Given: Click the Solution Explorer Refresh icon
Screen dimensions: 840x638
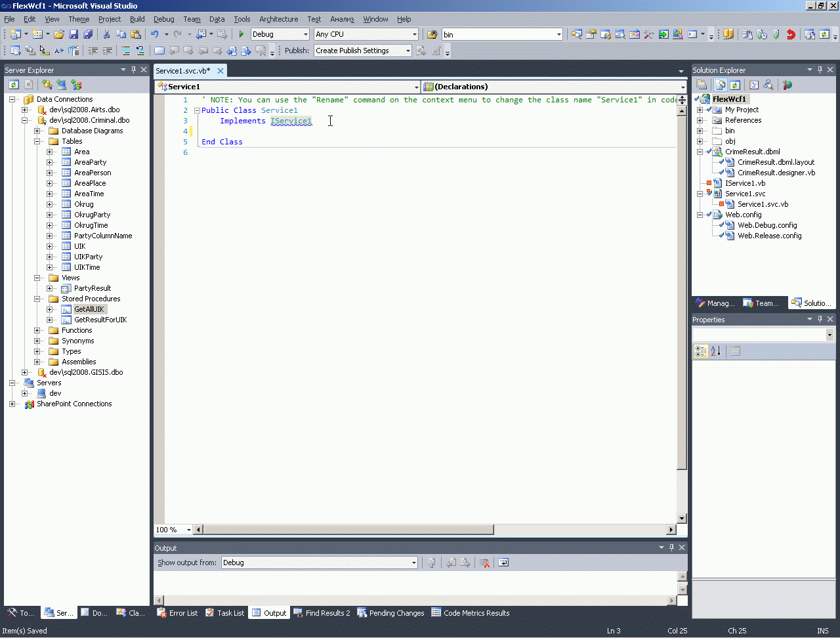Looking at the screenshot, I should 735,85.
